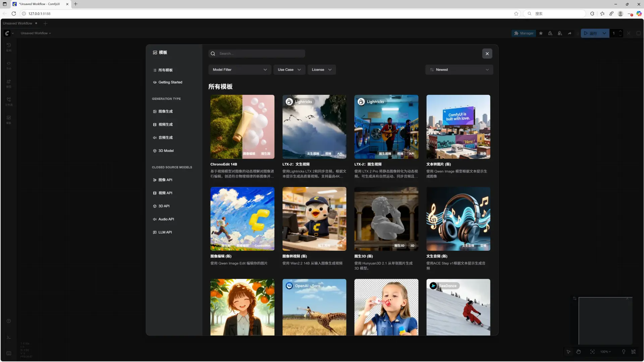Click the Manager puzzle button
Viewport: 644px width, 362px height.
coord(524,33)
